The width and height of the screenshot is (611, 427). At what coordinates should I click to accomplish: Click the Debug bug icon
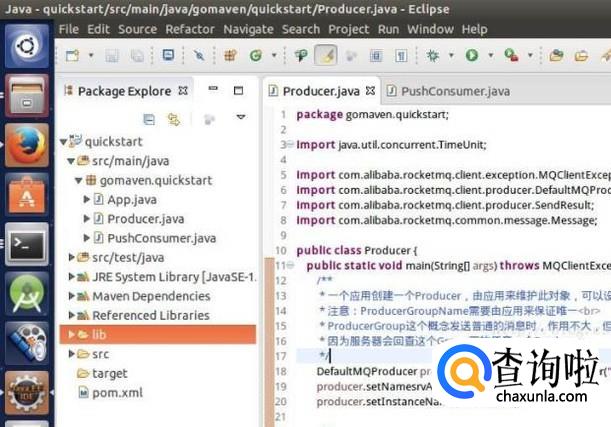tap(433, 56)
